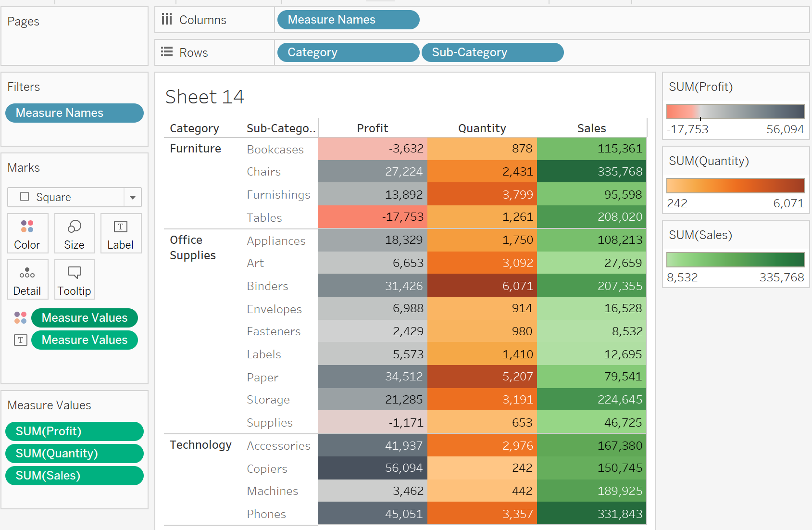812x530 pixels.
Task: Click the SUM(Sales) green color legend
Action: (x=735, y=260)
